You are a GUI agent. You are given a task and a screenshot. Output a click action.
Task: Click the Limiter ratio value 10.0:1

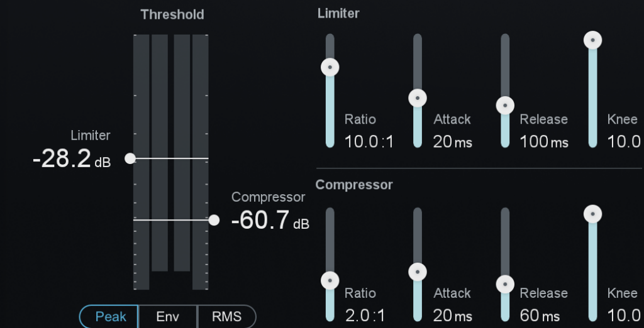369,142
